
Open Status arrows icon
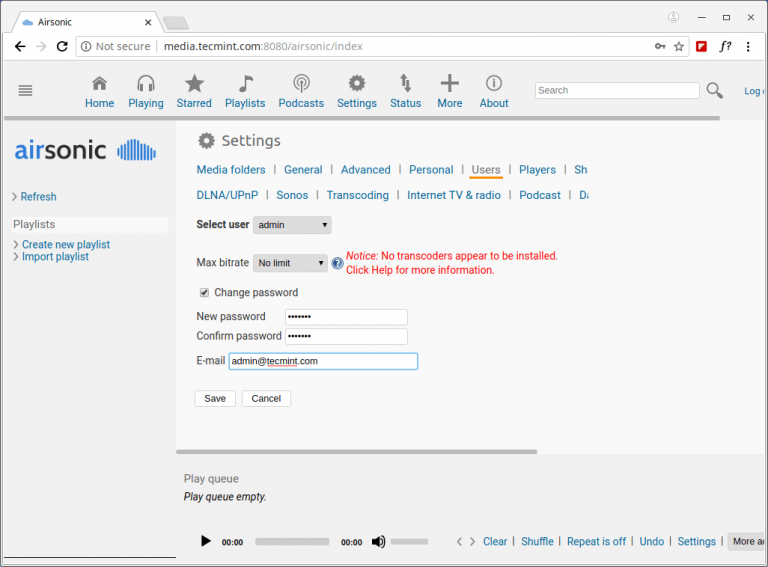(x=405, y=83)
